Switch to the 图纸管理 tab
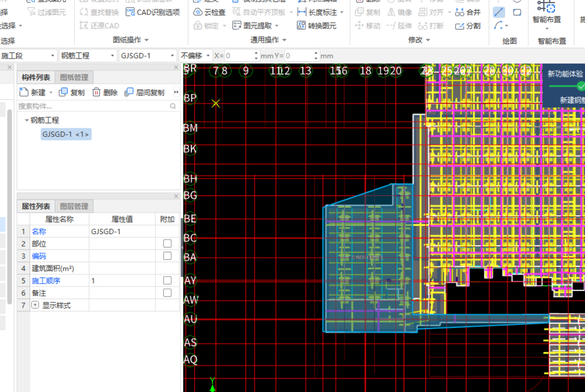Image resolution: width=585 pixels, height=392 pixels. tap(74, 77)
